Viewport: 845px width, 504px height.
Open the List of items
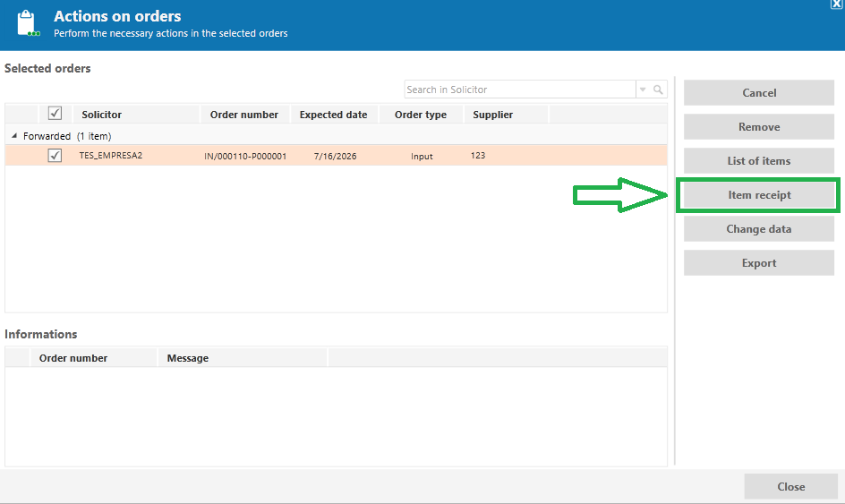coord(759,160)
